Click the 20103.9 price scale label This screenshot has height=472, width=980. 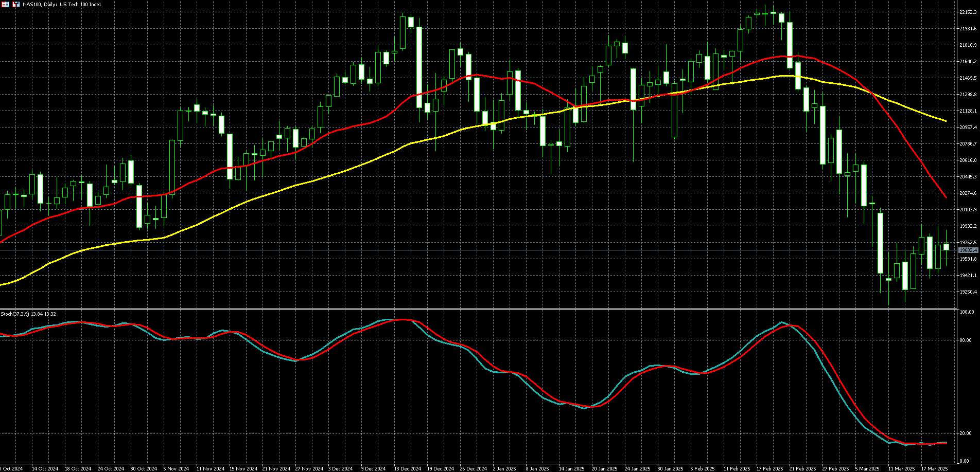point(968,210)
